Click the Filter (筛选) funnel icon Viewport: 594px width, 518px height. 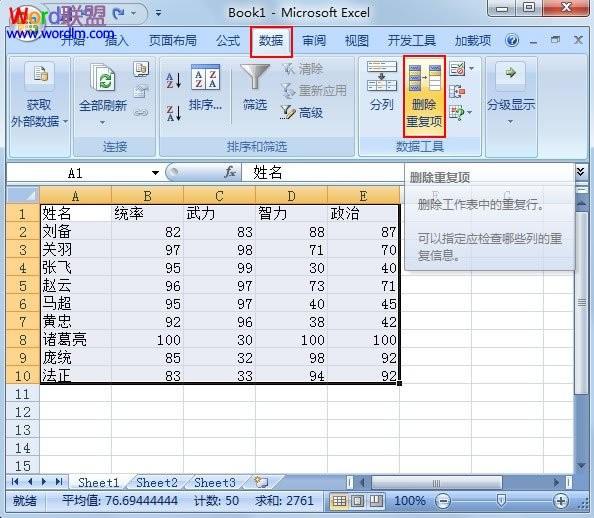(x=255, y=77)
